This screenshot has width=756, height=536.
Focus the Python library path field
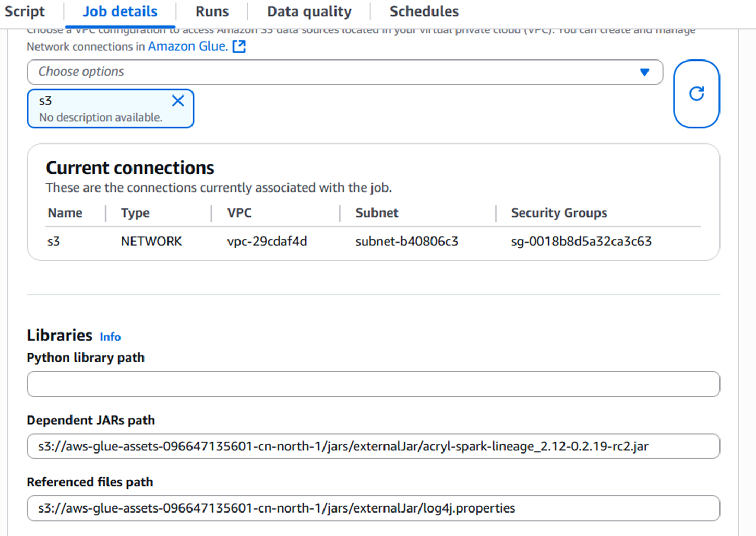point(373,384)
